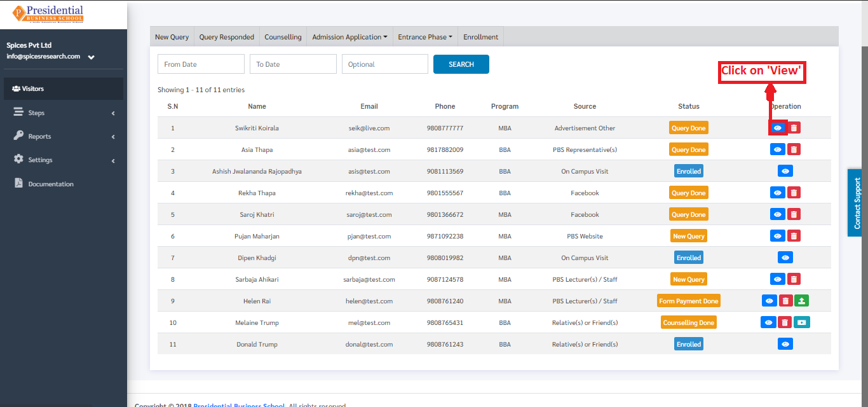Click source Advertisement Other

tap(585, 128)
